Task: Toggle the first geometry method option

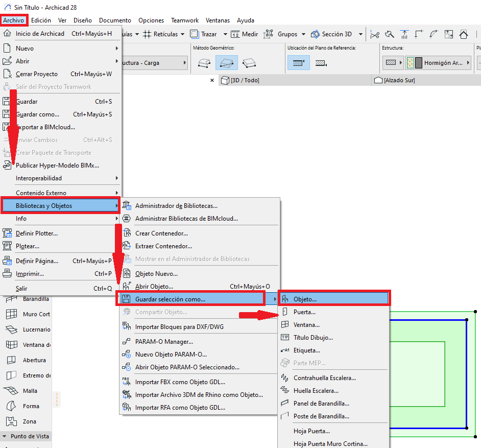Action: coord(204,63)
